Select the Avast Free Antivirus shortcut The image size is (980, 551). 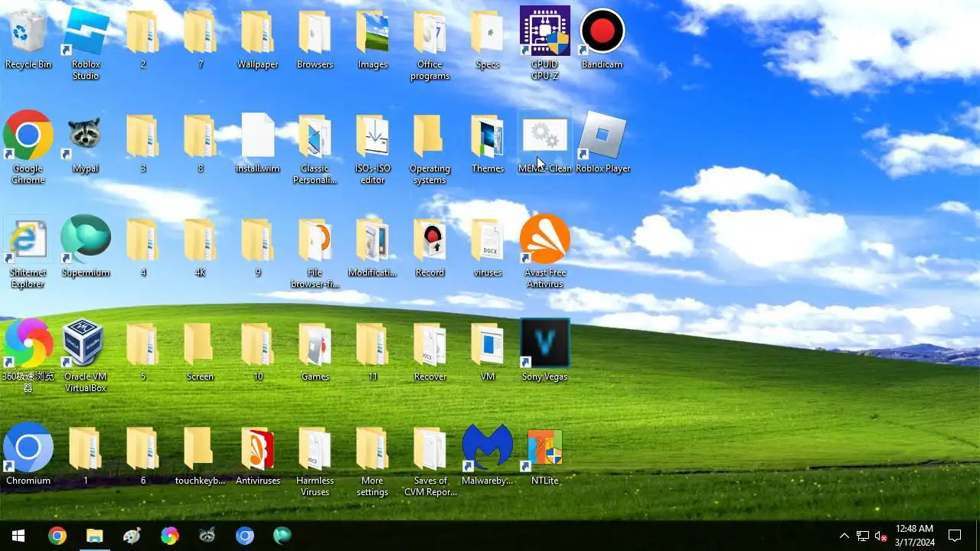click(544, 252)
